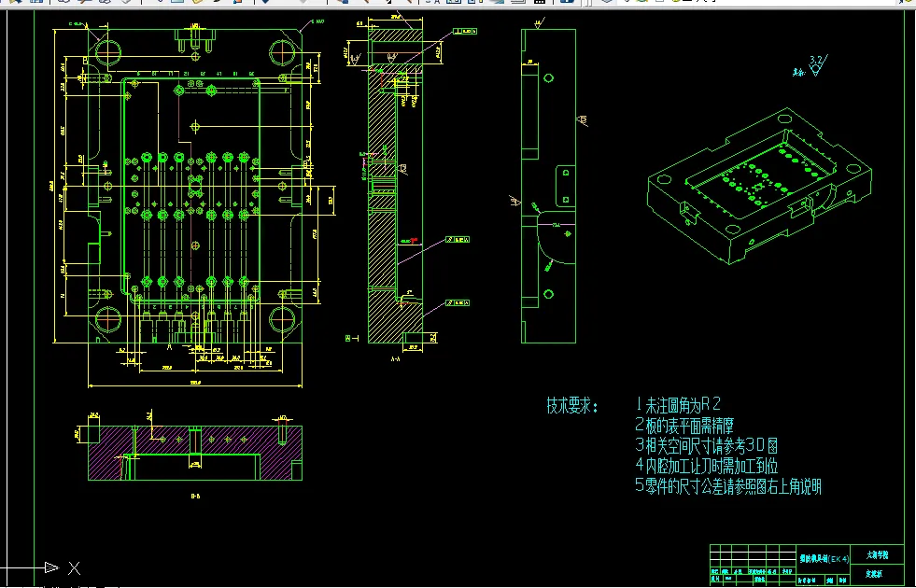Select the note line 4内腔加工让刀时需加工到位

[x=706, y=466]
